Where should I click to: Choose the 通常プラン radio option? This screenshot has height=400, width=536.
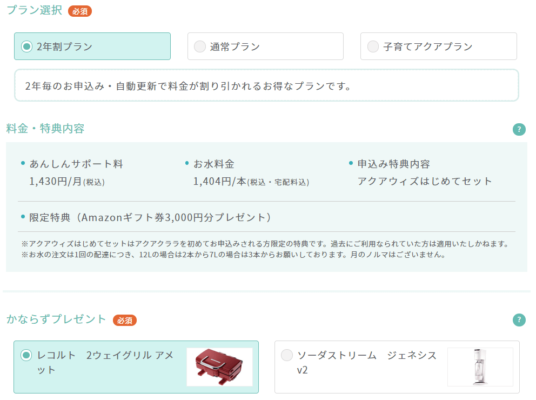[200, 46]
